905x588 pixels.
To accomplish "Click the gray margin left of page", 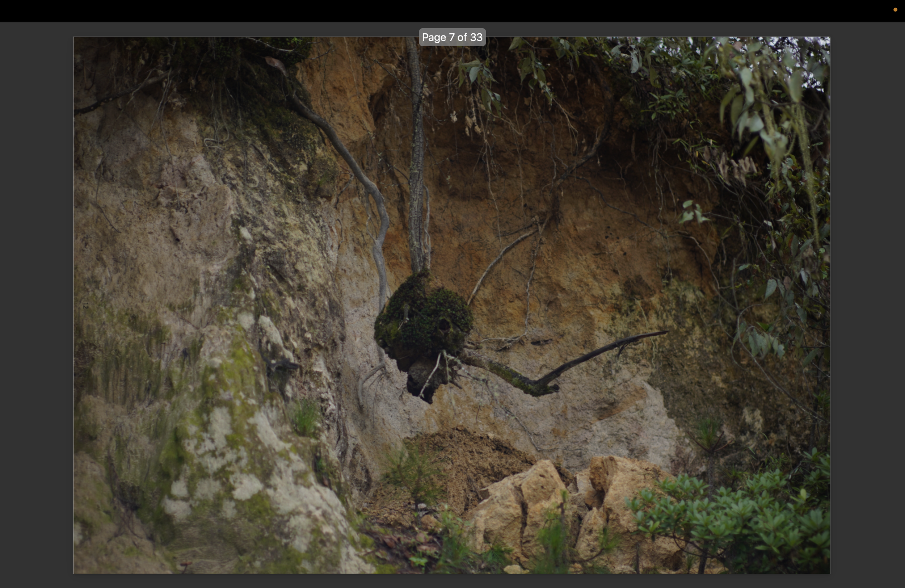I will tap(37, 304).
